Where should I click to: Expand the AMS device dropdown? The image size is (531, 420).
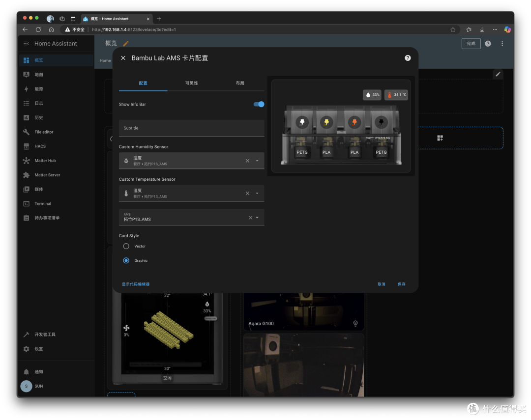(x=257, y=218)
